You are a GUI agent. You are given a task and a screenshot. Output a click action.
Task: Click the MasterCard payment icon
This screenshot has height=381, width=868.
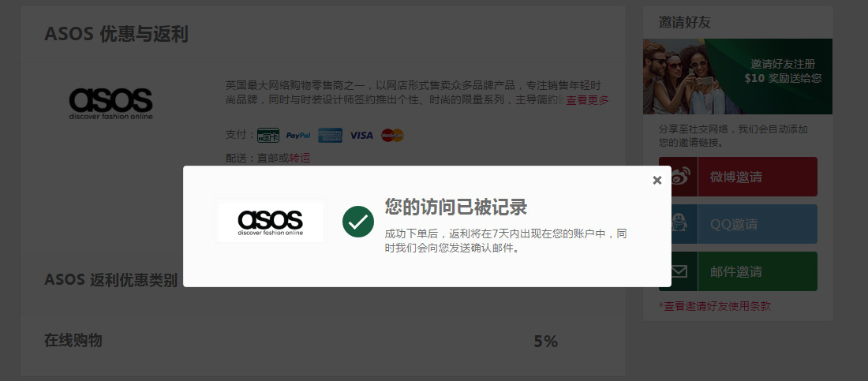coord(392,135)
